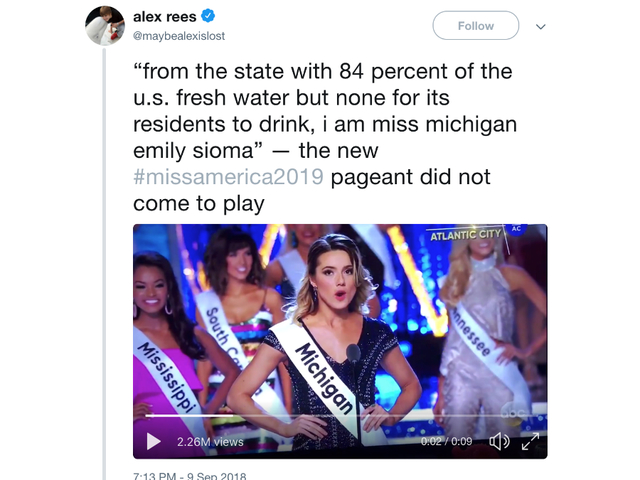Click the blue verified badge
This screenshot has width=640, height=480.
pyautogui.click(x=208, y=17)
